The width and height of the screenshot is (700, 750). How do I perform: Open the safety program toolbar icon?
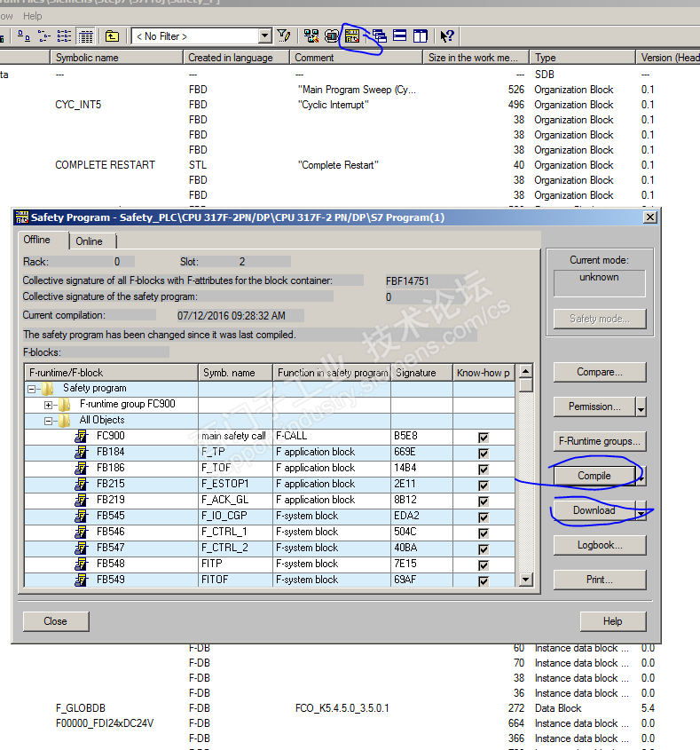coord(352,36)
